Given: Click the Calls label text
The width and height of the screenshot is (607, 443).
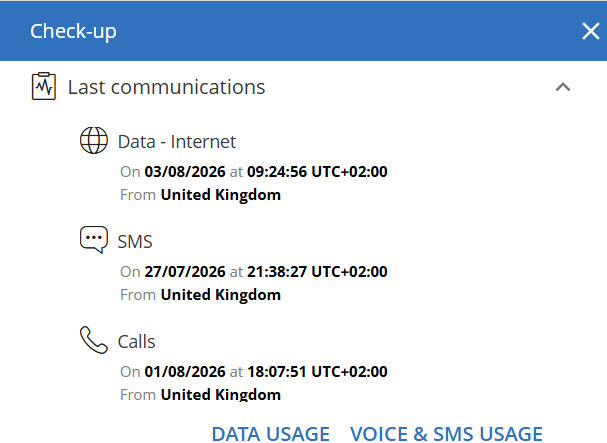Looking at the screenshot, I should point(137,342).
